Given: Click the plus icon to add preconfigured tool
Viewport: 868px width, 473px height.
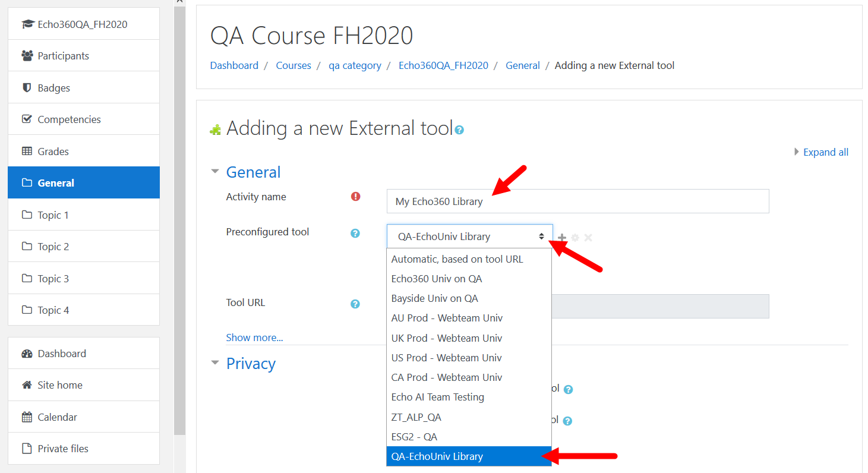Looking at the screenshot, I should (562, 237).
